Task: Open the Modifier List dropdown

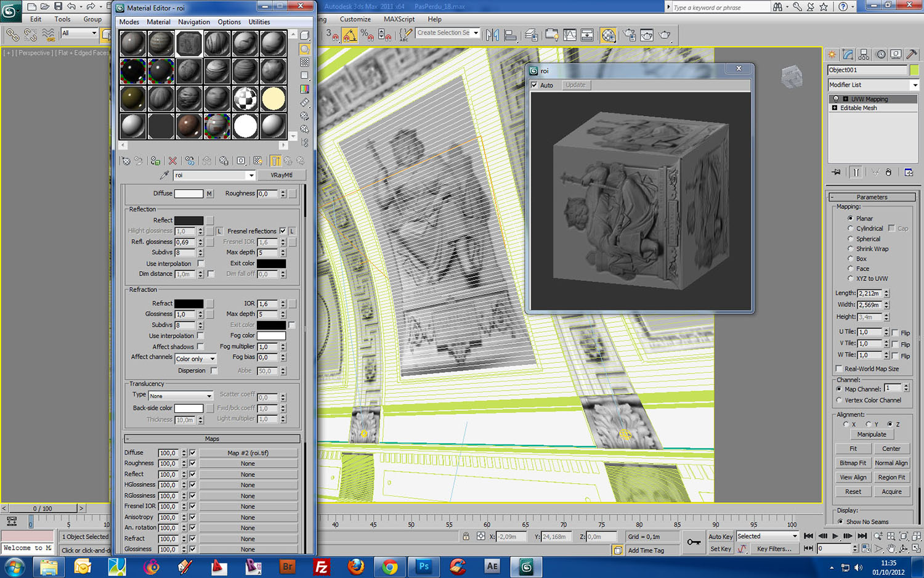Action: [873, 85]
